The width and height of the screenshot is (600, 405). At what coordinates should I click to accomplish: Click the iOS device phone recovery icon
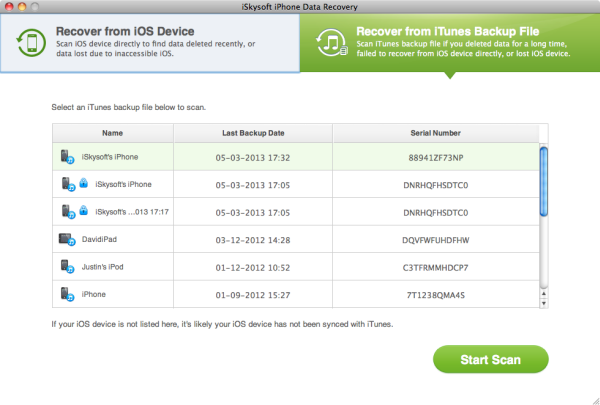[x=31, y=42]
